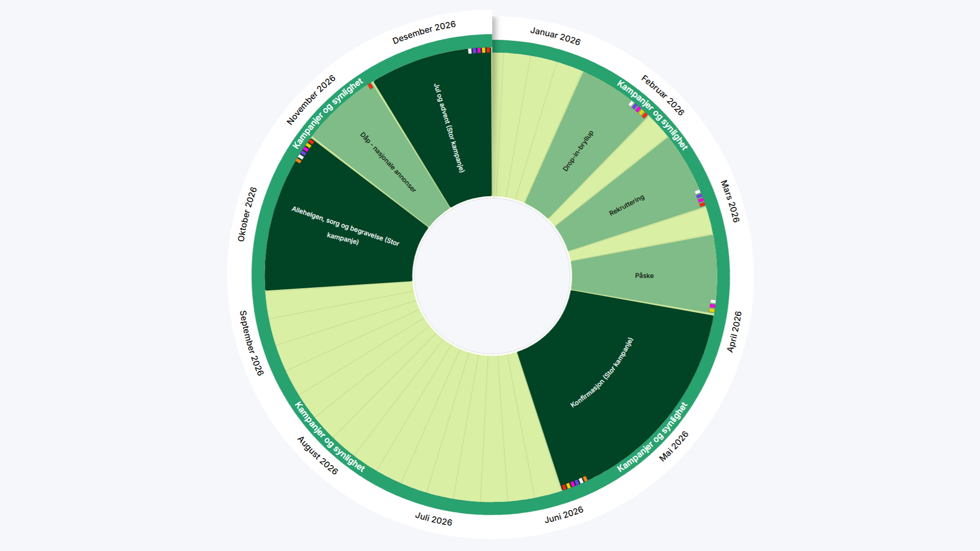The width and height of the screenshot is (980, 551).
Task: Select the Desember 2026 month label
Action: (x=424, y=33)
